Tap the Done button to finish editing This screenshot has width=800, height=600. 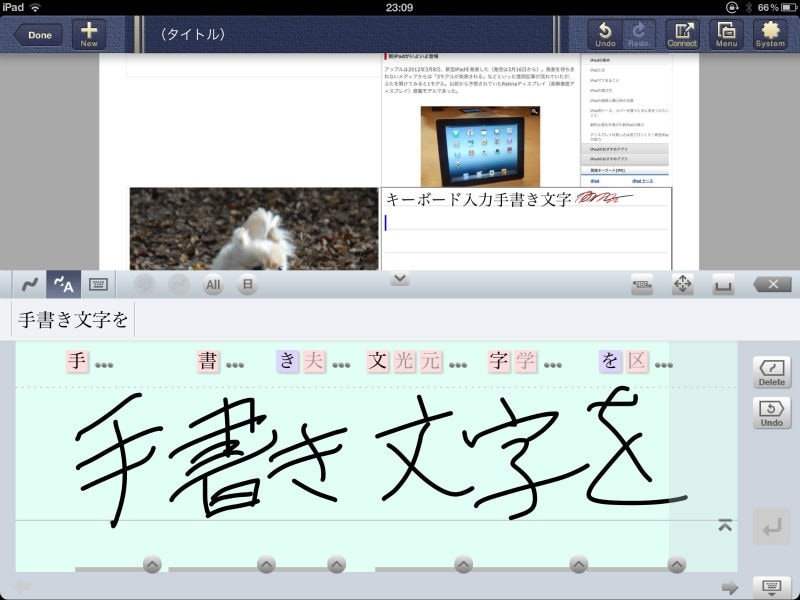pos(39,33)
